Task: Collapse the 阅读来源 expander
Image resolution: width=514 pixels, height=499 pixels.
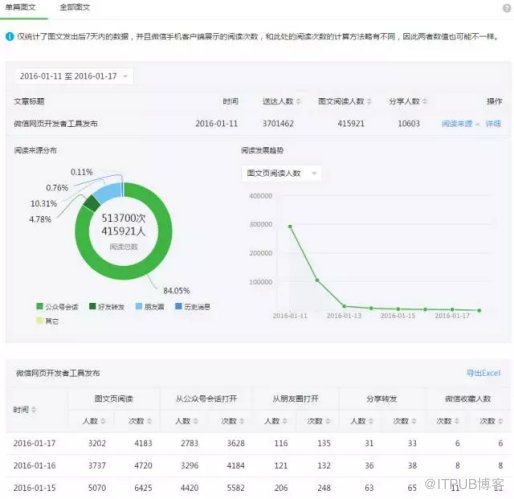Action: tap(460, 124)
